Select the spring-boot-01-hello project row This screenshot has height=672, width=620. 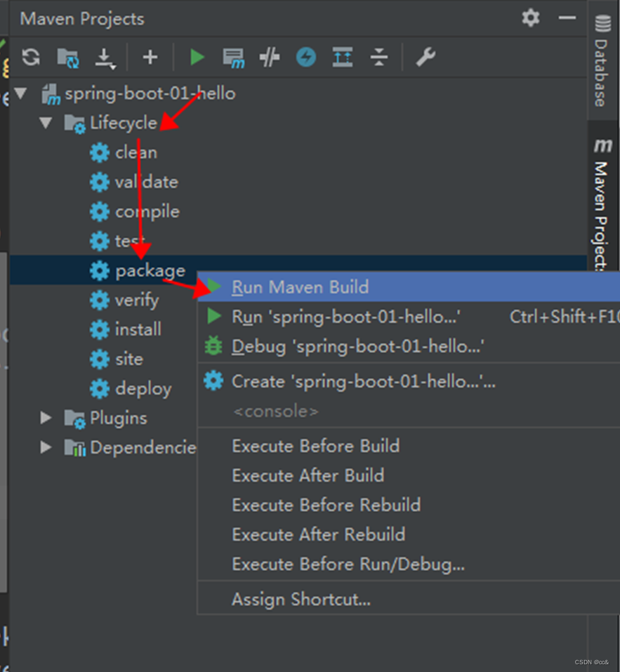298,93
